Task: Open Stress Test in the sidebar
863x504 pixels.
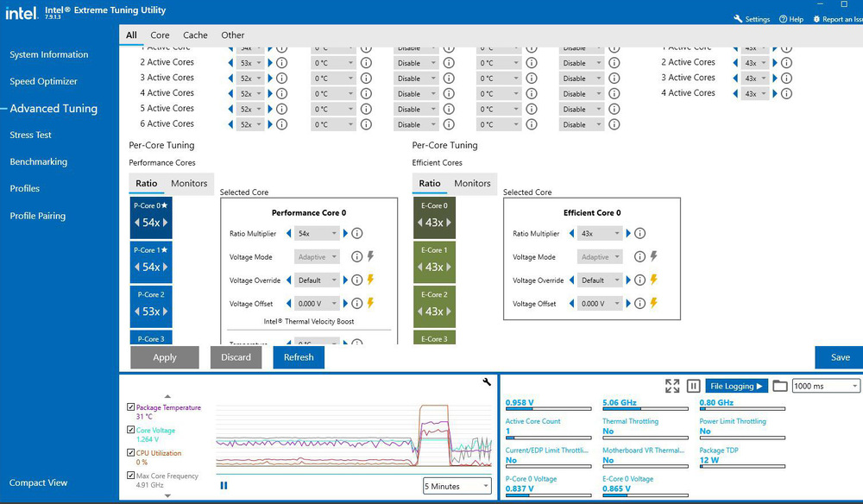Action: pyautogui.click(x=30, y=135)
